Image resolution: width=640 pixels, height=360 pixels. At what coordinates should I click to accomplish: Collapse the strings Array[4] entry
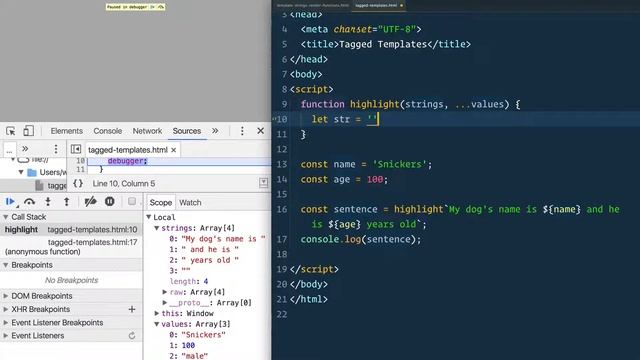point(157,228)
